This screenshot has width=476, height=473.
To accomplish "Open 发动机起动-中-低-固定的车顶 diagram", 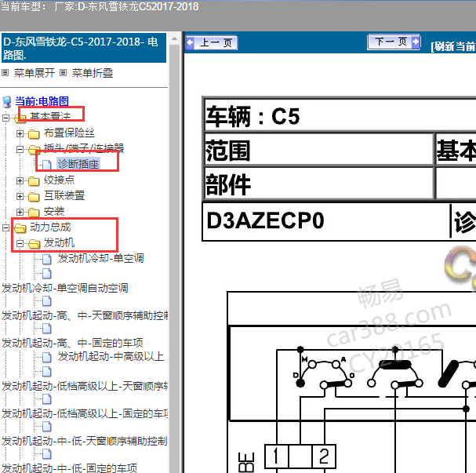I will tap(69, 468).
